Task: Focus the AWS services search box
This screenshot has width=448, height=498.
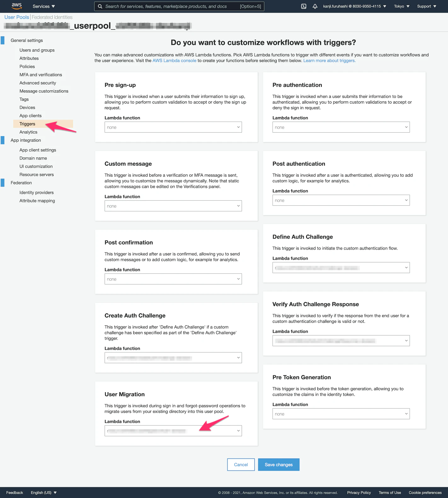Action: (x=179, y=6)
